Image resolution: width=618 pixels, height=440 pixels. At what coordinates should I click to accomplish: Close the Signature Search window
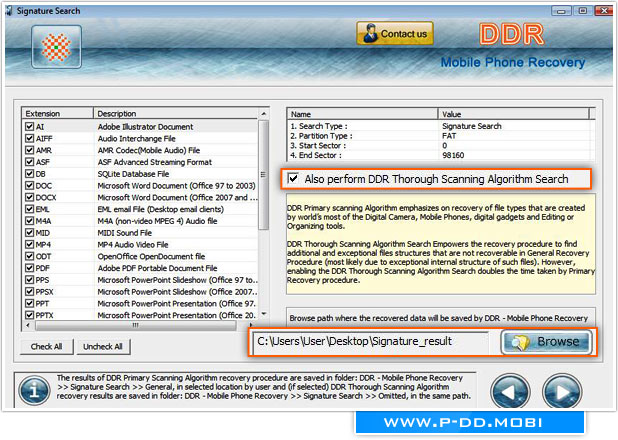603,11
